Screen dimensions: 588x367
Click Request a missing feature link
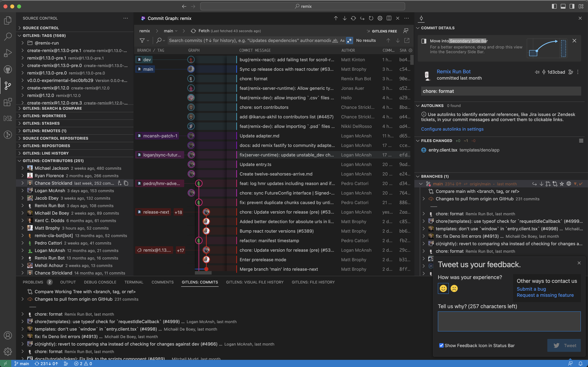click(x=545, y=295)
